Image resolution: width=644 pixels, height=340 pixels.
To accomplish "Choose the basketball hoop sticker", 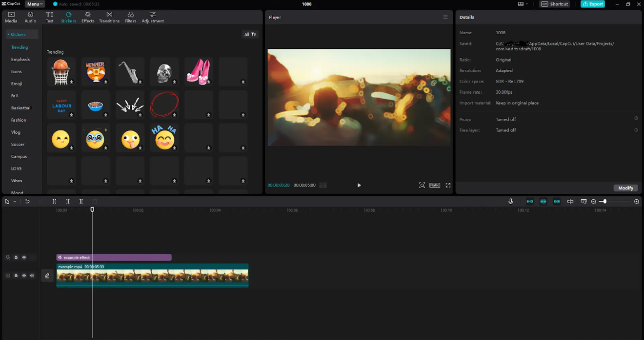I will (x=61, y=71).
